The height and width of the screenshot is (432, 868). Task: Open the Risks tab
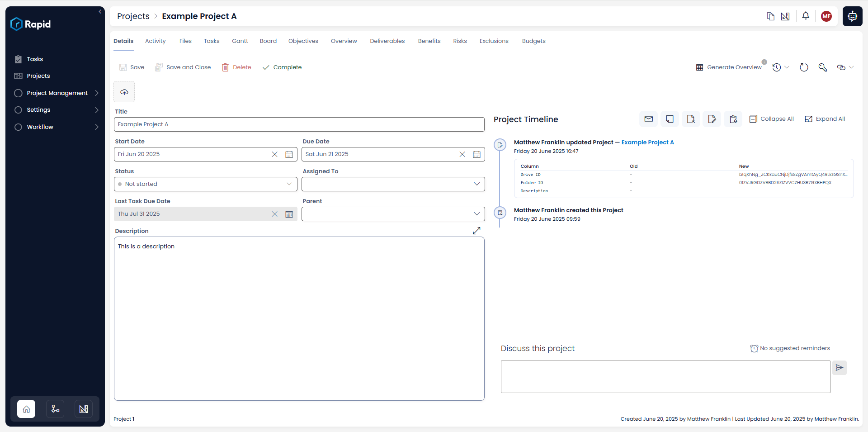[460, 41]
